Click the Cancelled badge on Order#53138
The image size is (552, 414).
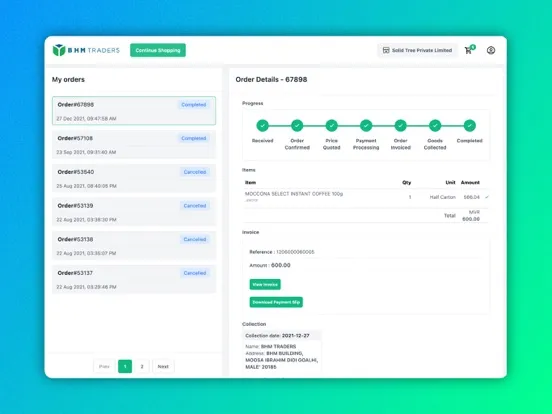point(195,239)
